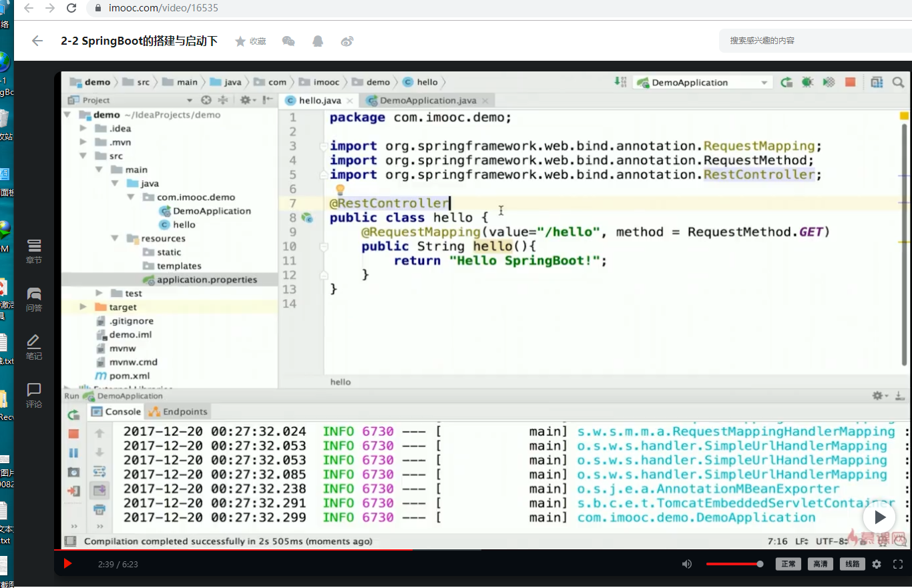Favorite the lesson with the star 收藏 icon
The width and height of the screenshot is (912, 588).
(250, 41)
